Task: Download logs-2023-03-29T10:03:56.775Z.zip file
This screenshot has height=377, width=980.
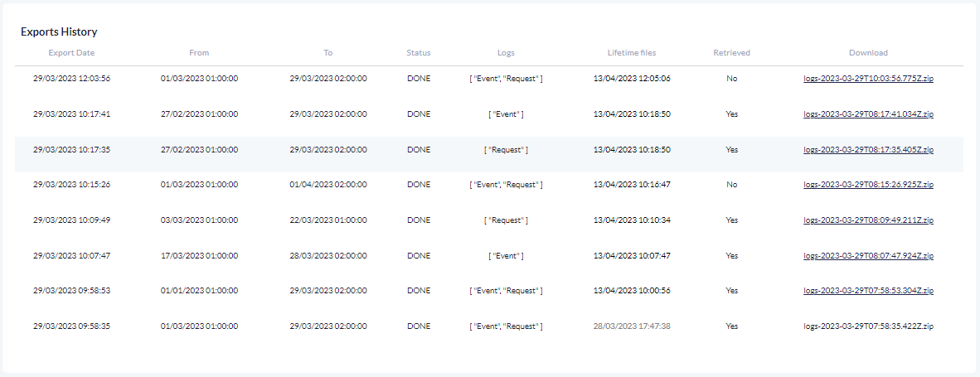Action: [868, 79]
